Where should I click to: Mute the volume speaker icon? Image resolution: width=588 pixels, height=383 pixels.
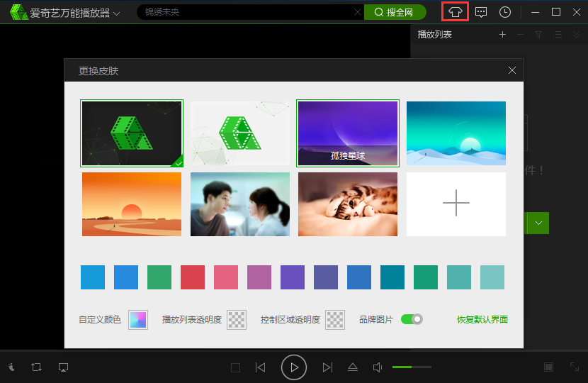[x=378, y=367]
